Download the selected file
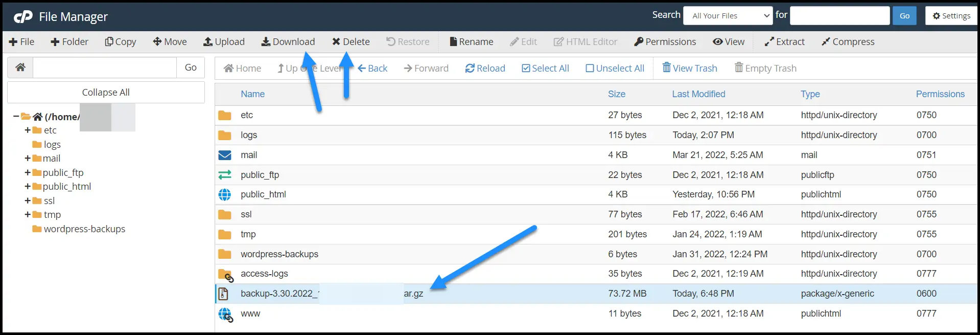 [x=288, y=42]
